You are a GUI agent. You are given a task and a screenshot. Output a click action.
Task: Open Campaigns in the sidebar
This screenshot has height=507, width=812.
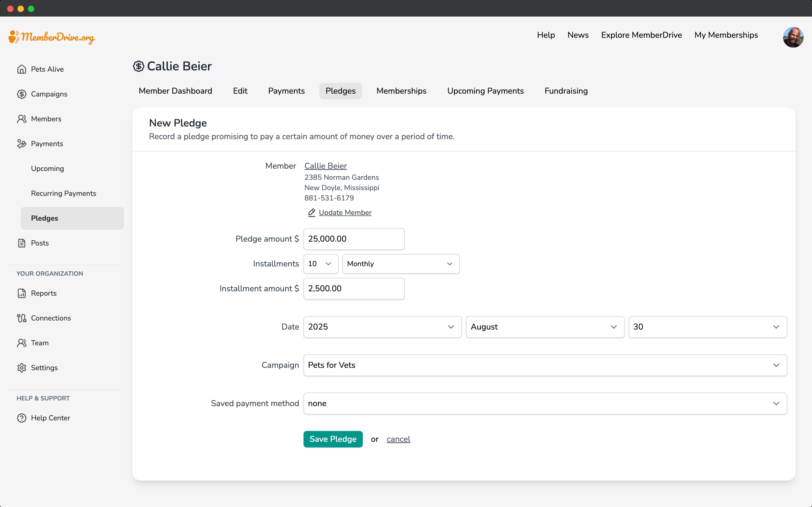(x=49, y=94)
